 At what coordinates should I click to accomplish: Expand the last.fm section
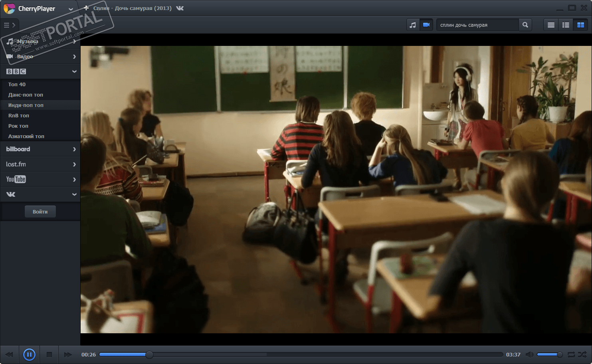click(40, 164)
